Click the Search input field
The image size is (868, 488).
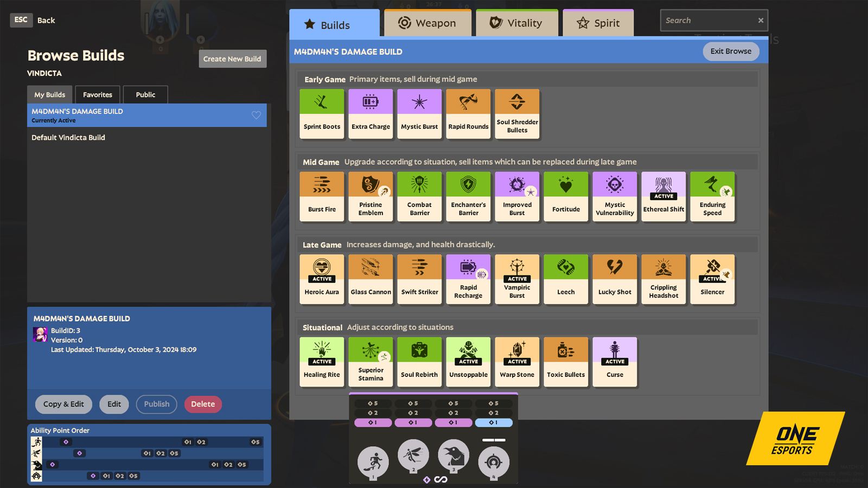coord(708,21)
